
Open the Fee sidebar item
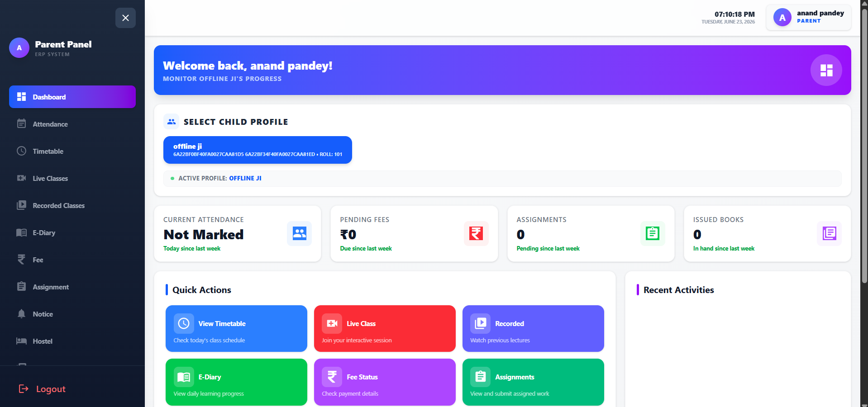click(x=72, y=260)
